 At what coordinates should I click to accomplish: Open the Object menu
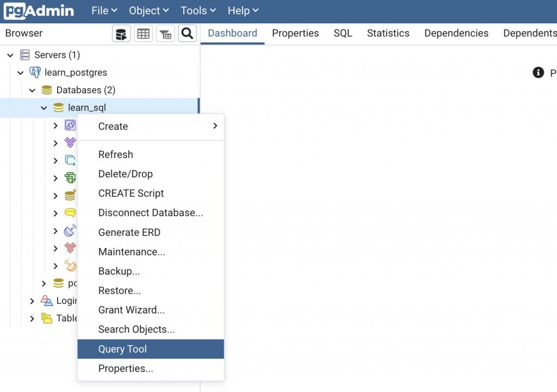click(x=149, y=11)
